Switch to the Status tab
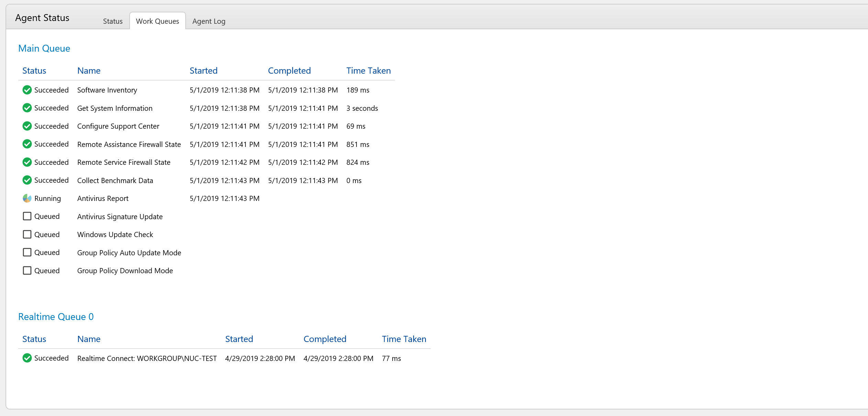Viewport: 868px width, 416px height. point(113,21)
